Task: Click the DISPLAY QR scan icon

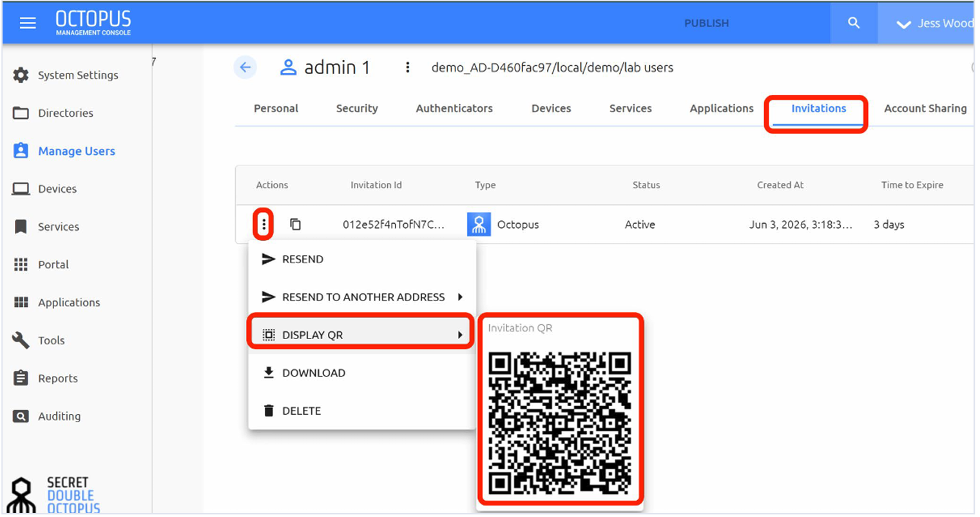Action: point(269,335)
